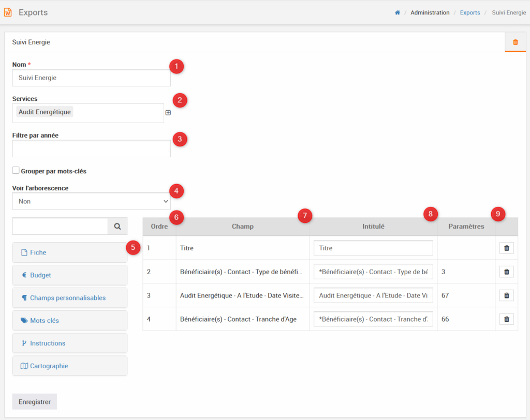This screenshot has height=420, width=530.
Task: Delete row 3 Audit Energétique field
Action: pos(506,295)
